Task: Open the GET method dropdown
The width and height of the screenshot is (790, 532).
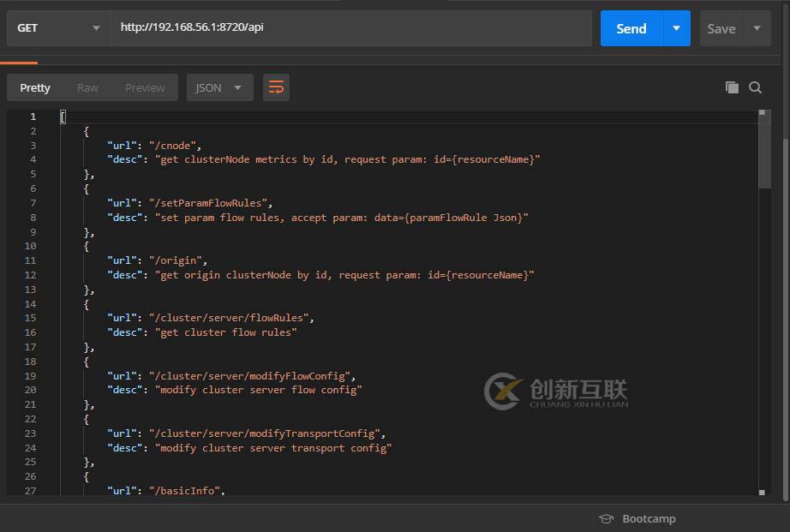Action: point(58,28)
